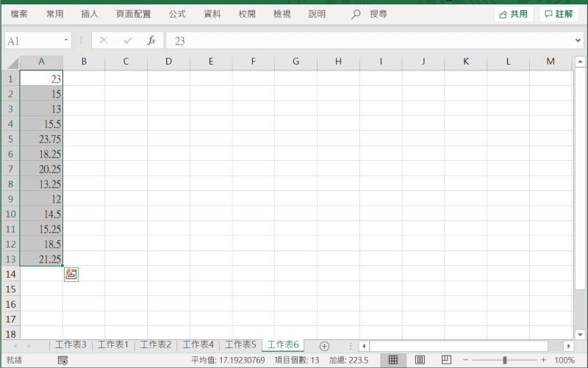Click the macro recording icon in status bar

click(x=63, y=360)
